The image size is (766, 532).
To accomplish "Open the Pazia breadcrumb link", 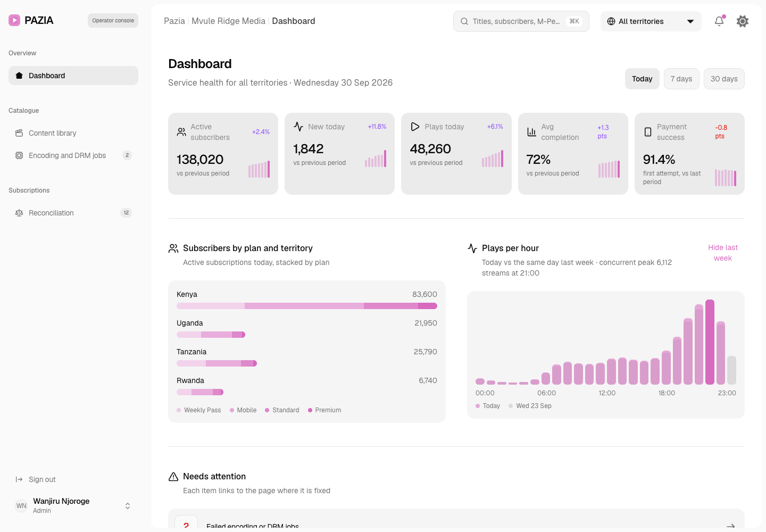I will coord(174,21).
